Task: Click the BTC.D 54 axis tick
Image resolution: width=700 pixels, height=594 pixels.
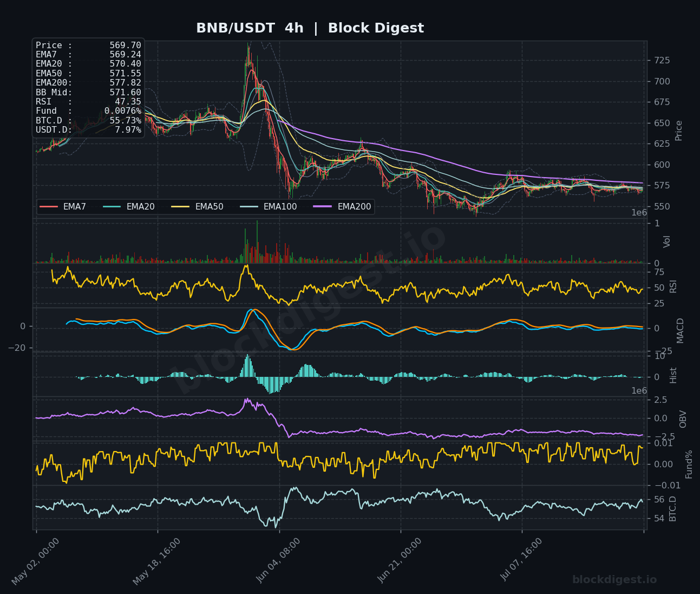Action: coord(659,519)
